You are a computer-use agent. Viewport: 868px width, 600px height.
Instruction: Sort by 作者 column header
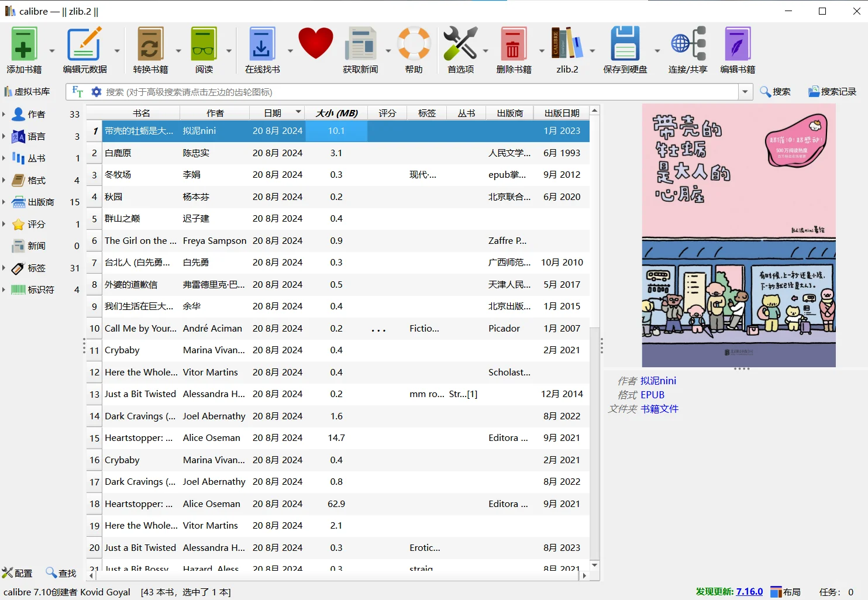pyautogui.click(x=215, y=113)
